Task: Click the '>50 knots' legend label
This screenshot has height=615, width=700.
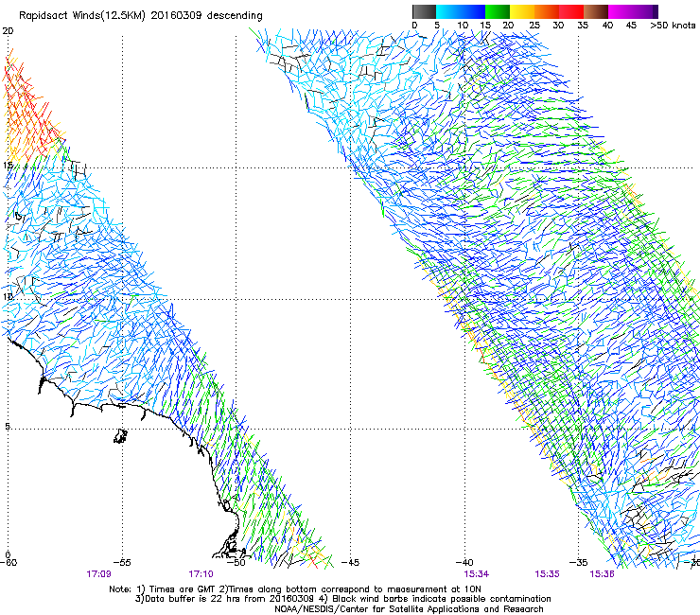Action: pos(674,26)
